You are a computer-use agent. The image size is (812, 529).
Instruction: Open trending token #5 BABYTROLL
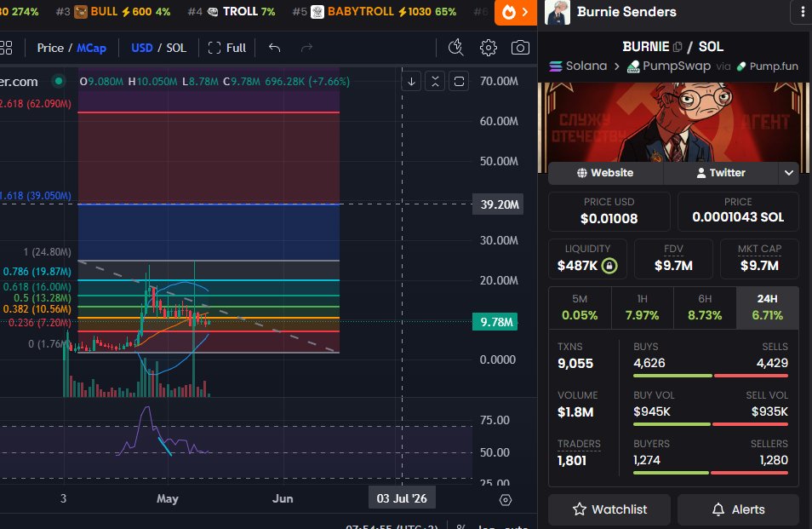[375, 11]
